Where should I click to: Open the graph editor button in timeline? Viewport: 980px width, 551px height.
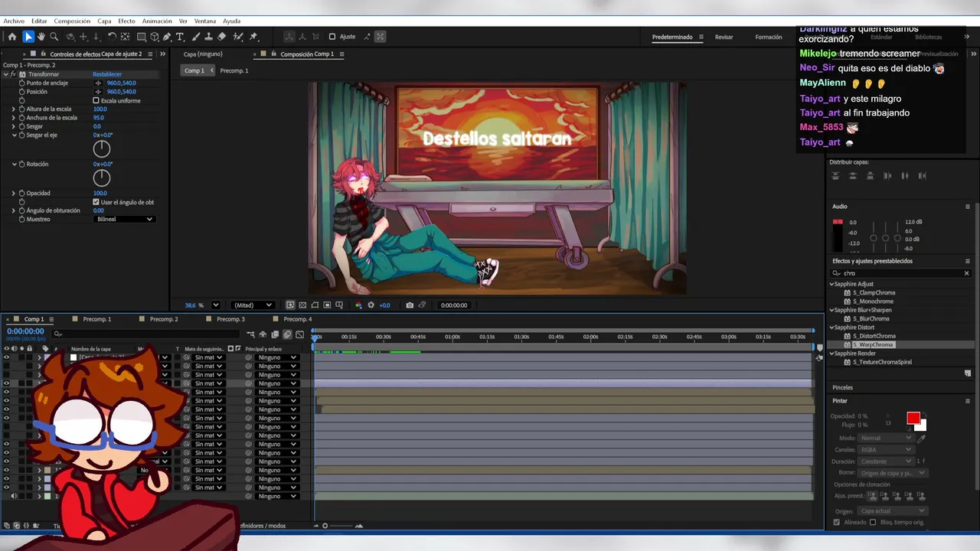(x=299, y=334)
